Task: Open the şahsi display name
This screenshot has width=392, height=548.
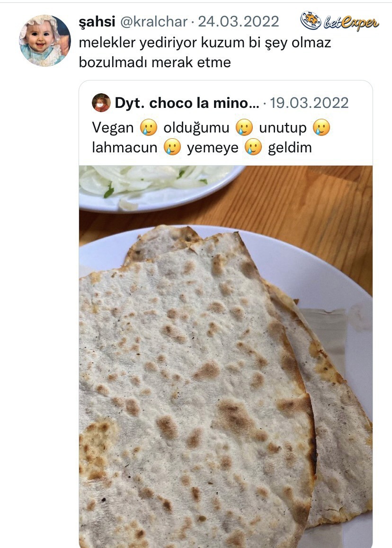Action: pyautogui.click(x=97, y=22)
